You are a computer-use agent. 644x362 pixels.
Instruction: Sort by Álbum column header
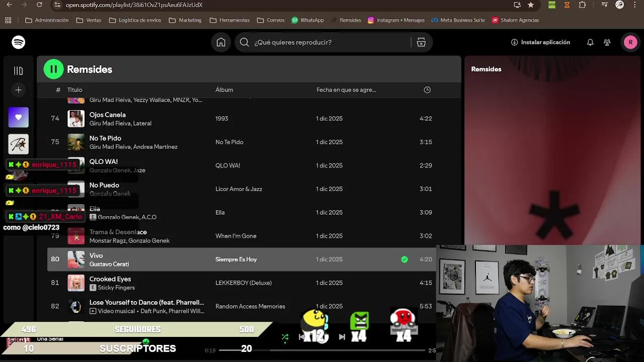pyautogui.click(x=224, y=90)
